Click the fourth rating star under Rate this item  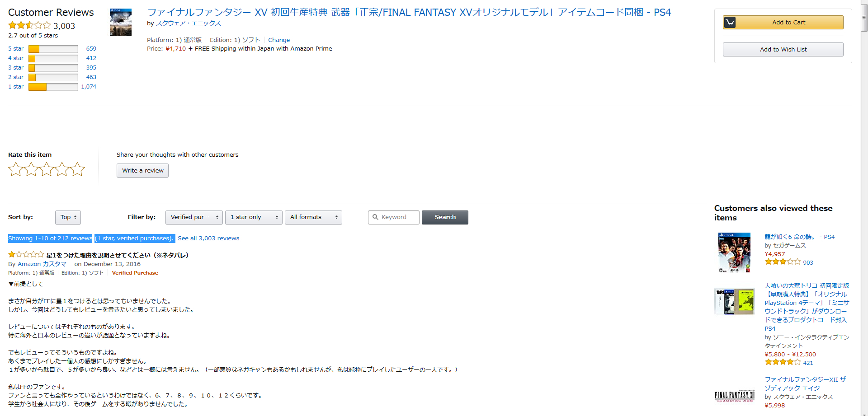click(x=62, y=169)
